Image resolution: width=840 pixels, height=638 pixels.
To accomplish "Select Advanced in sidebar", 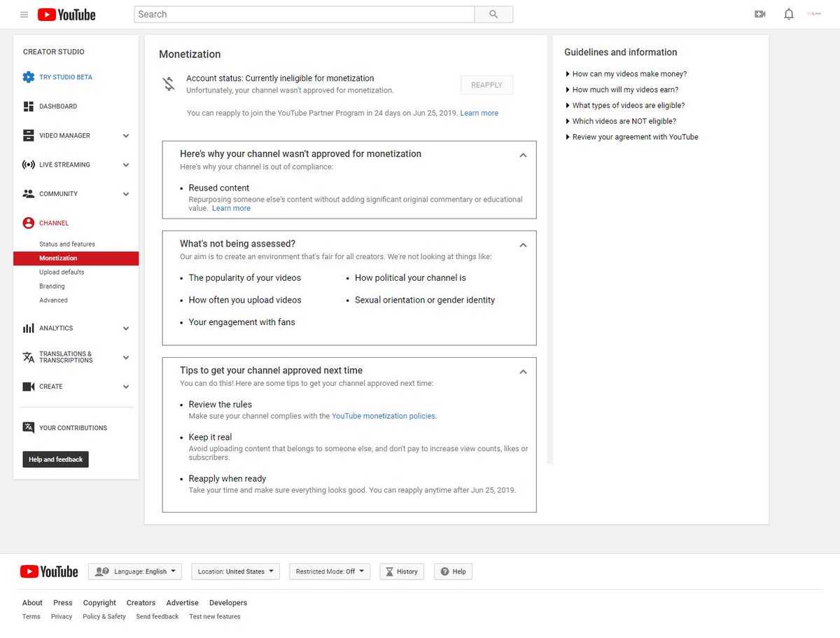I will 53,300.
